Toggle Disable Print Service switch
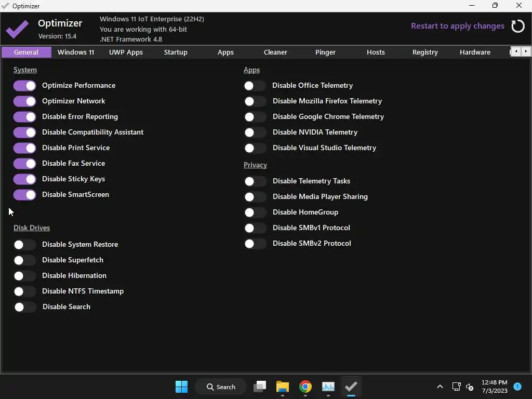The image size is (532, 399). [x=25, y=148]
